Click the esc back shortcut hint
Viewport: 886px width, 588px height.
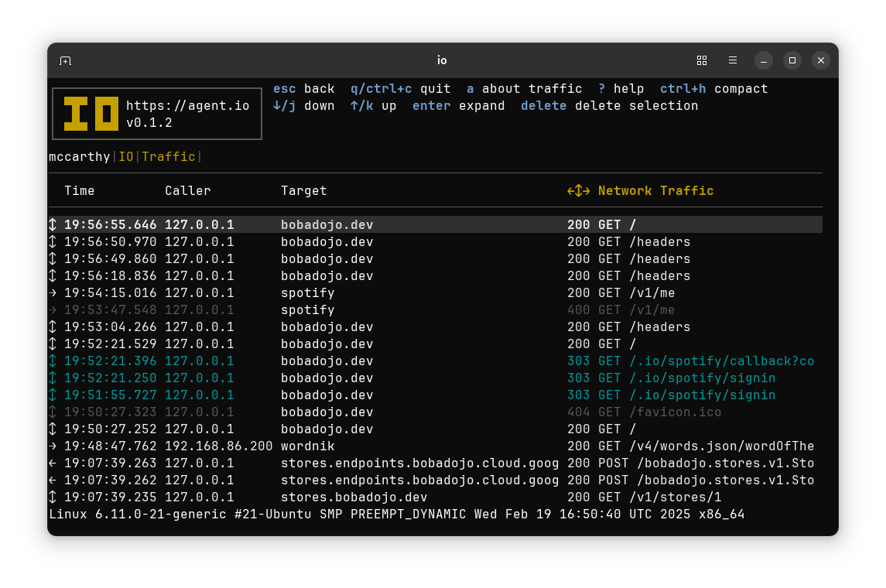tap(304, 89)
